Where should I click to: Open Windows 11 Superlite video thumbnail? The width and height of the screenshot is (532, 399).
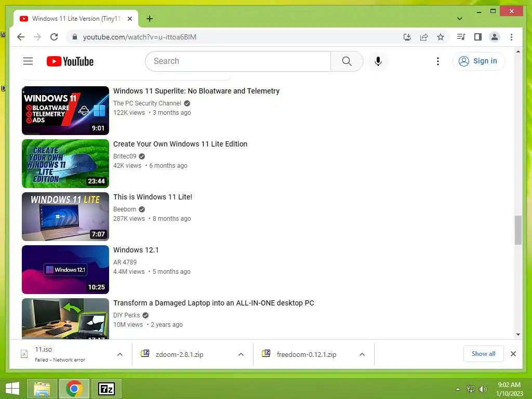(65, 111)
